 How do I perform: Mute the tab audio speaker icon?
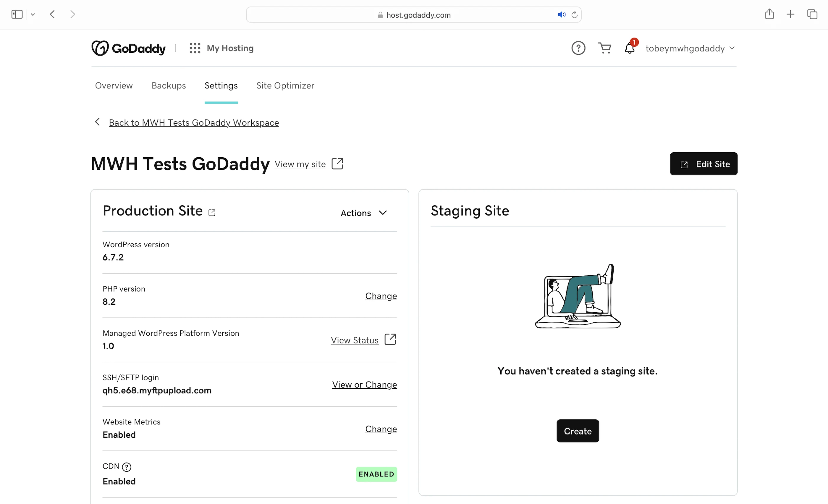coord(561,15)
